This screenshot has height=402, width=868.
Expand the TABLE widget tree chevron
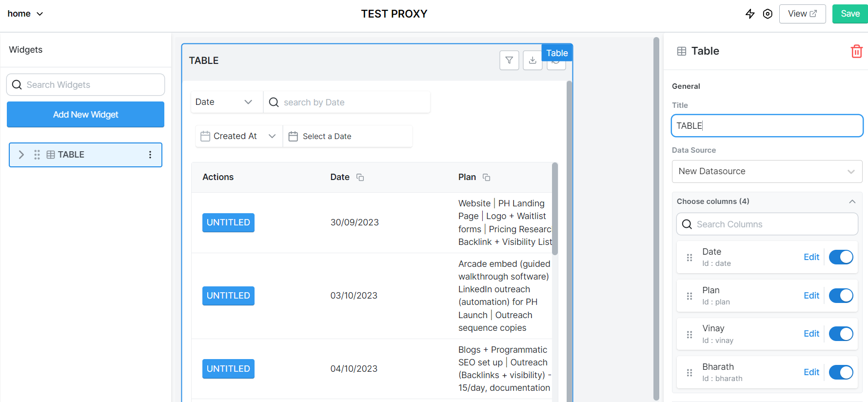point(21,155)
